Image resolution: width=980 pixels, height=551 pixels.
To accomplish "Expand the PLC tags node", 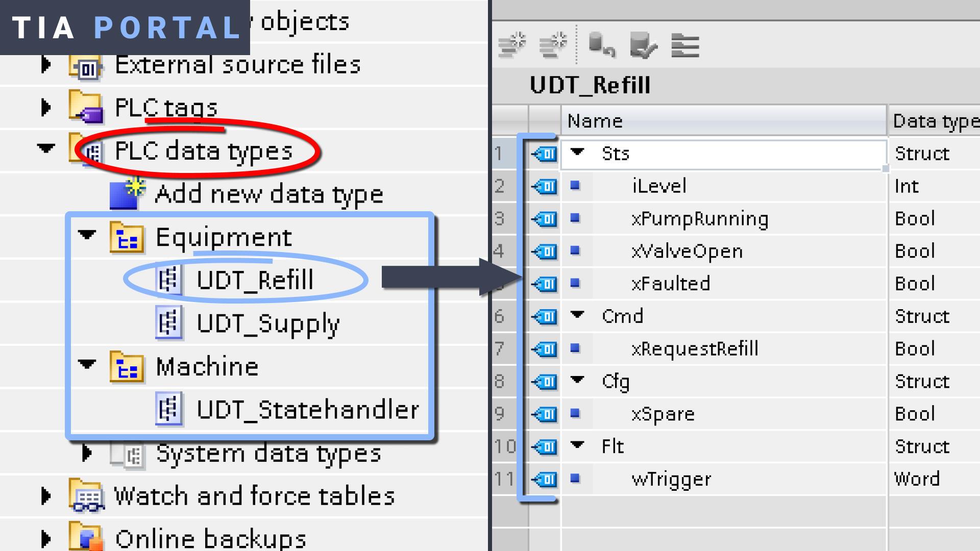I will click(46, 108).
